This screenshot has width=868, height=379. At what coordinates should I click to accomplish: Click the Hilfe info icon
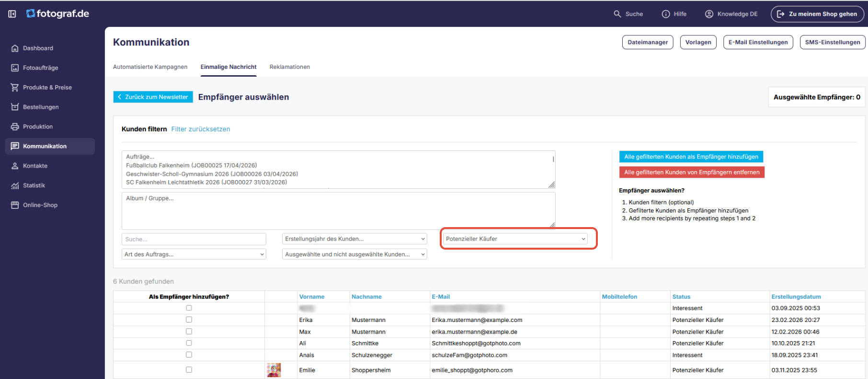(x=666, y=14)
